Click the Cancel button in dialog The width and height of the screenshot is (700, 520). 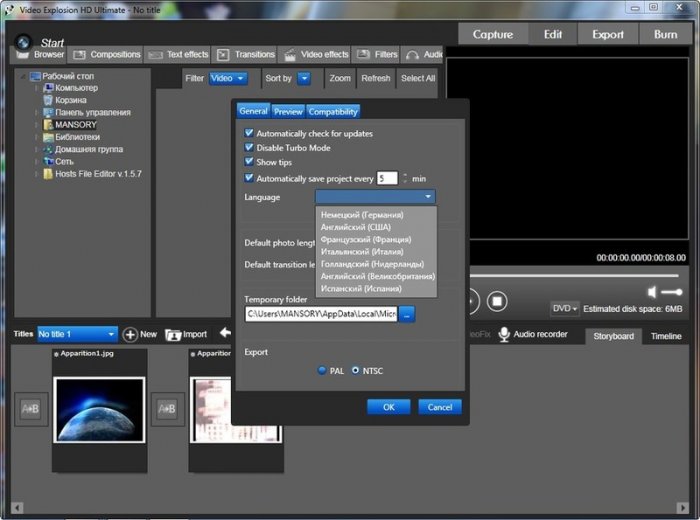coord(440,407)
